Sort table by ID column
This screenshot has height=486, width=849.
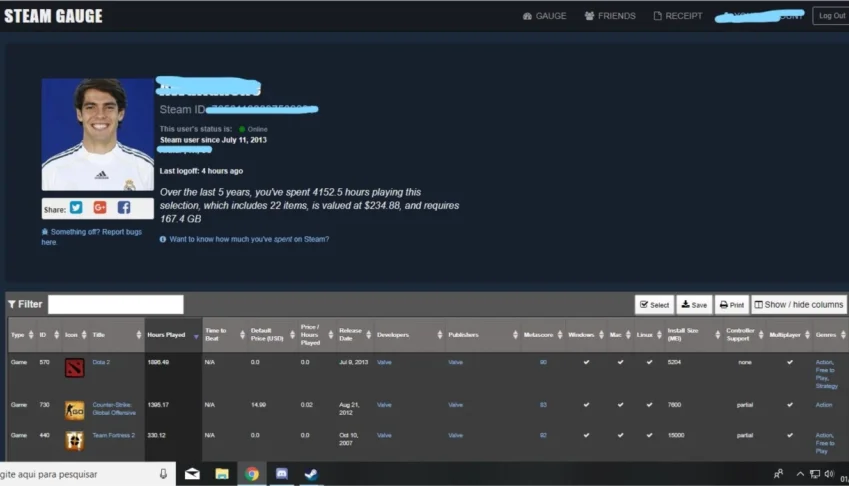point(49,335)
